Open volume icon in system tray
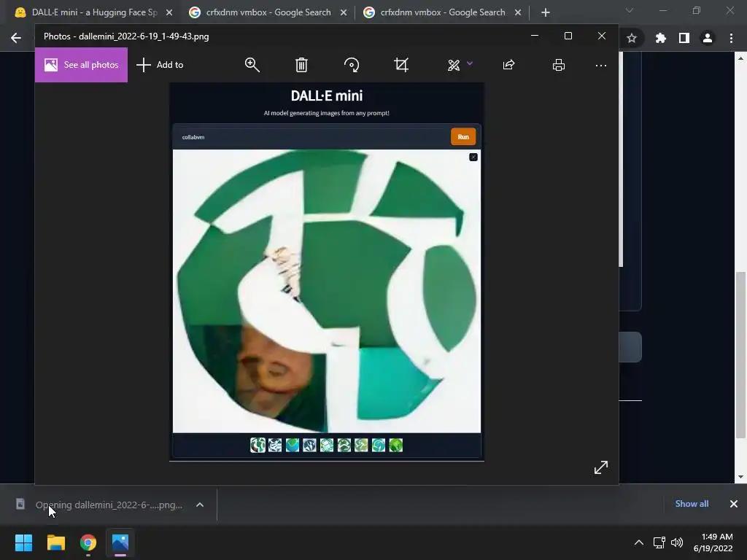Image resolution: width=747 pixels, height=560 pixels. pyautogui.click(x=677, y=542)
